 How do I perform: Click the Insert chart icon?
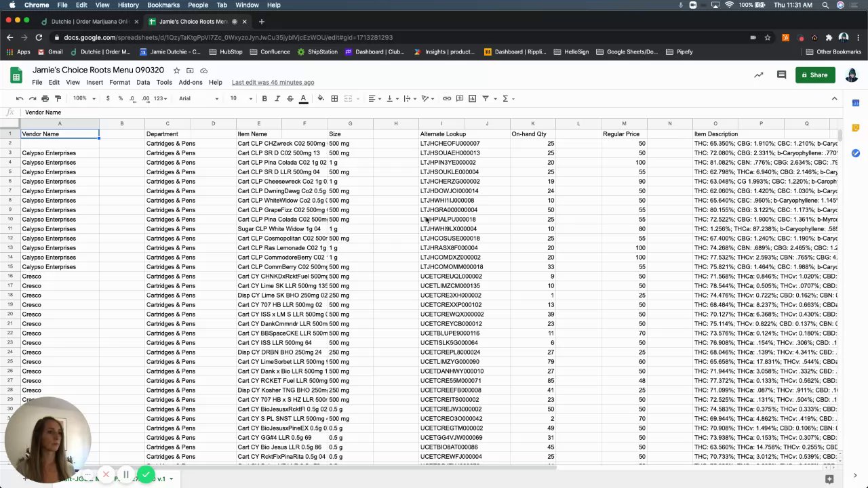473,98
